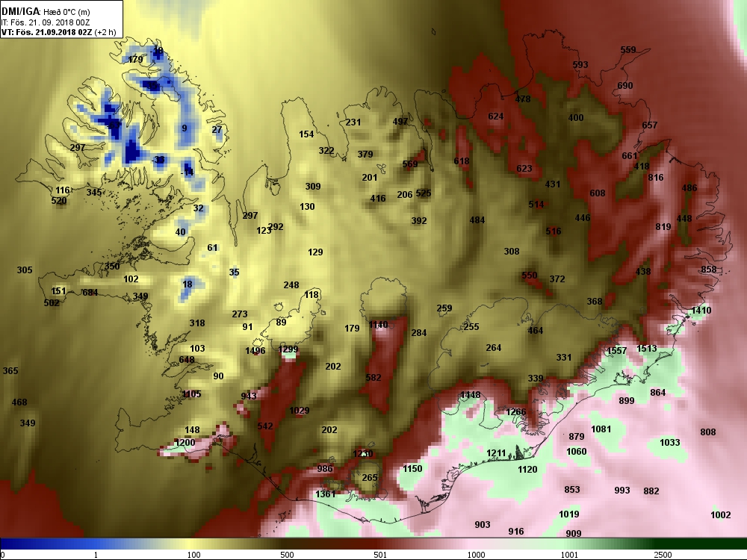Click the map value '661'
747x560 pixels.
[x=629, y=156]
